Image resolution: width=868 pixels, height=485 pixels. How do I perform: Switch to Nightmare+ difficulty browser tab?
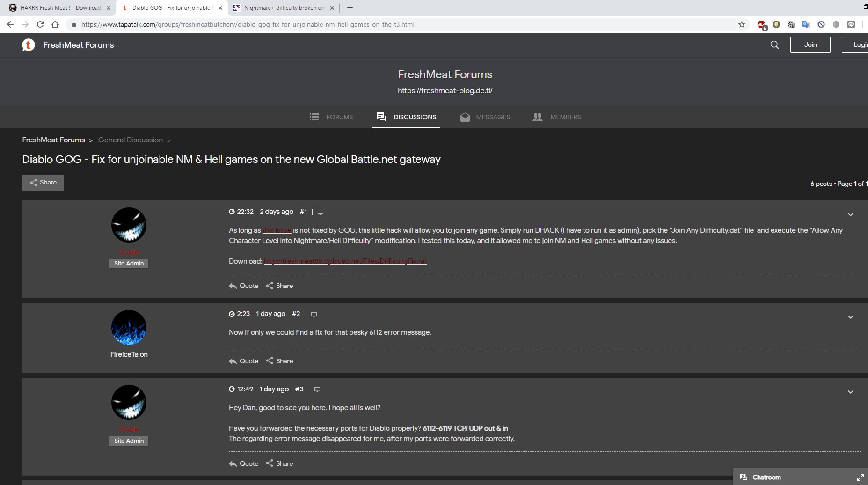click(284, 8)
